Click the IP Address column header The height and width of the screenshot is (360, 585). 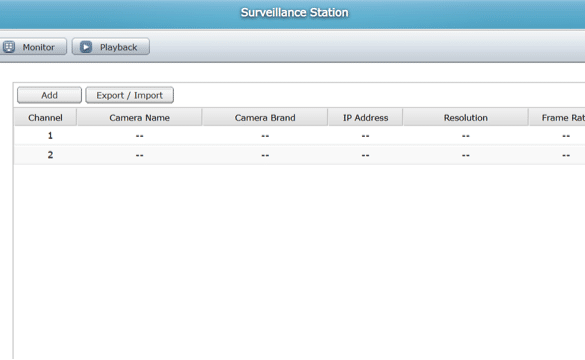point(365,118)
